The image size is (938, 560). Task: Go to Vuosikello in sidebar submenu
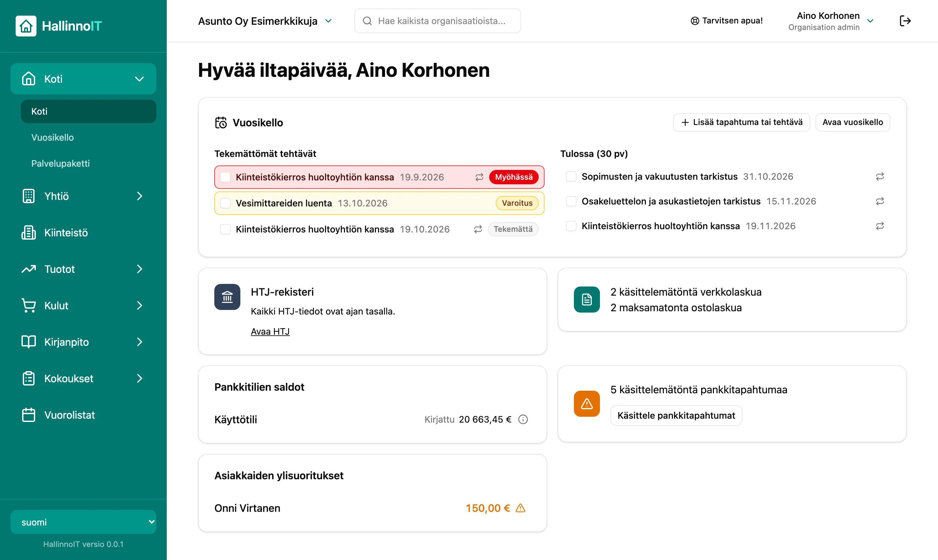(x=88, y=137)
